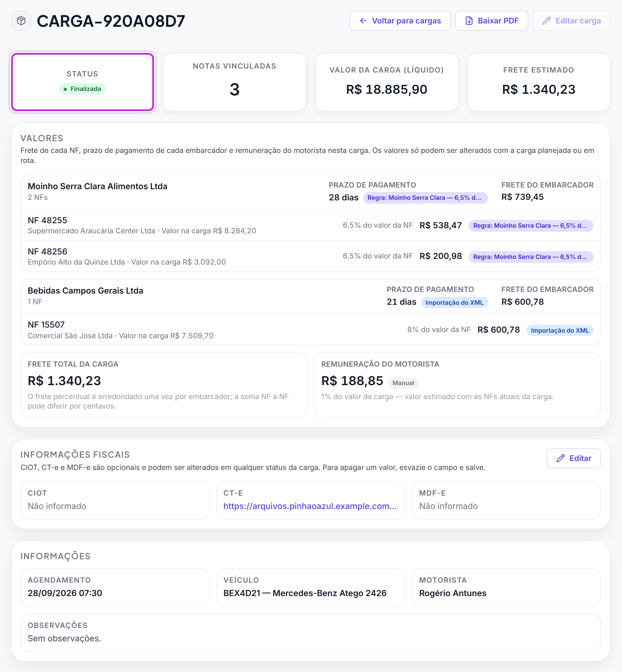Go back via Voltar para cargas button
Screen dimensions: 622x672
[x=399, y=21]
